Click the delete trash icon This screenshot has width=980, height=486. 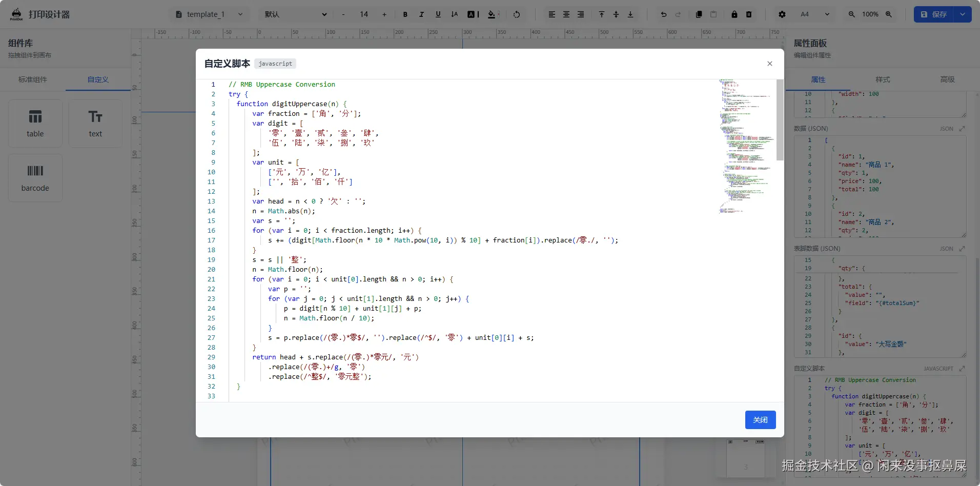tap(749, 14)
